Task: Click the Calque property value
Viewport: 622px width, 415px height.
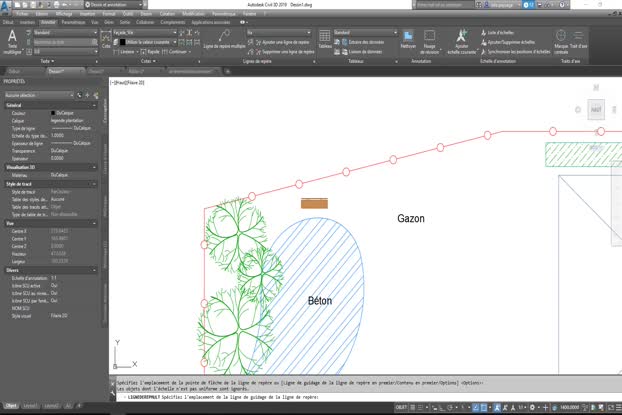Action: coord(67,121)
